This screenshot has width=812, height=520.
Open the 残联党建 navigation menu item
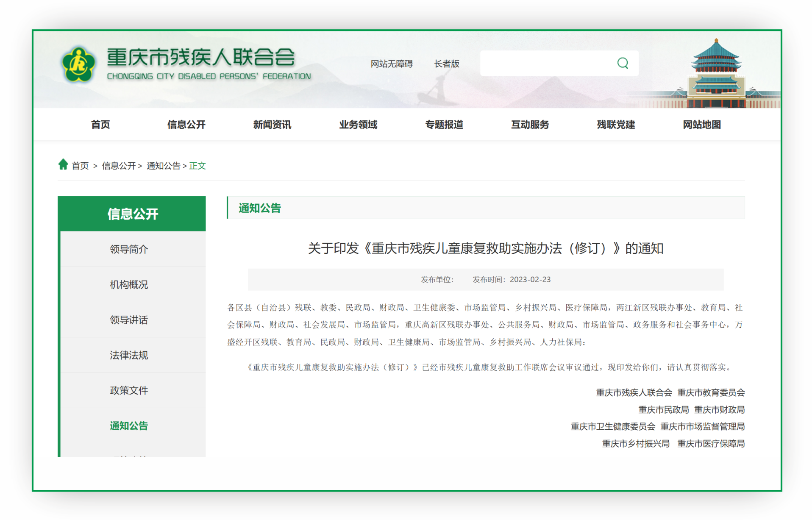click(616, 125)
